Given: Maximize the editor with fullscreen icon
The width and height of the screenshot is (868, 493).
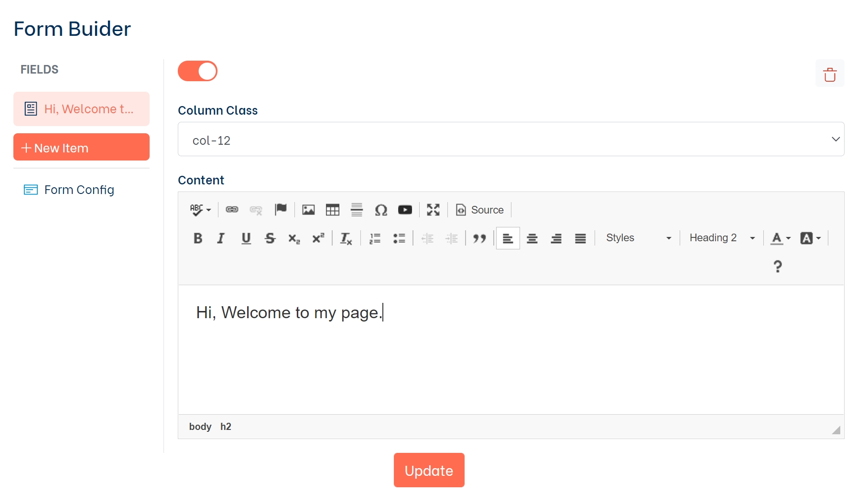Looking at the screenshot, I should (433, 210).
